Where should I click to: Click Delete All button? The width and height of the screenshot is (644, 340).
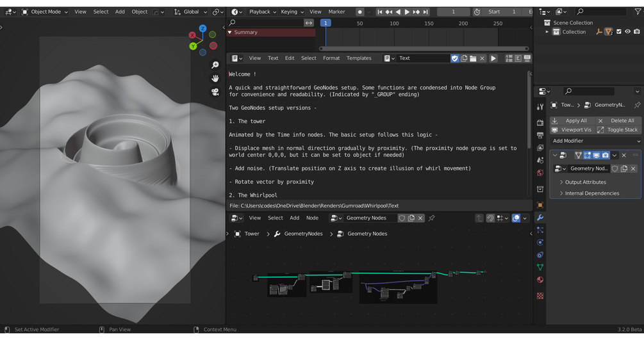[x=618, y=121]
